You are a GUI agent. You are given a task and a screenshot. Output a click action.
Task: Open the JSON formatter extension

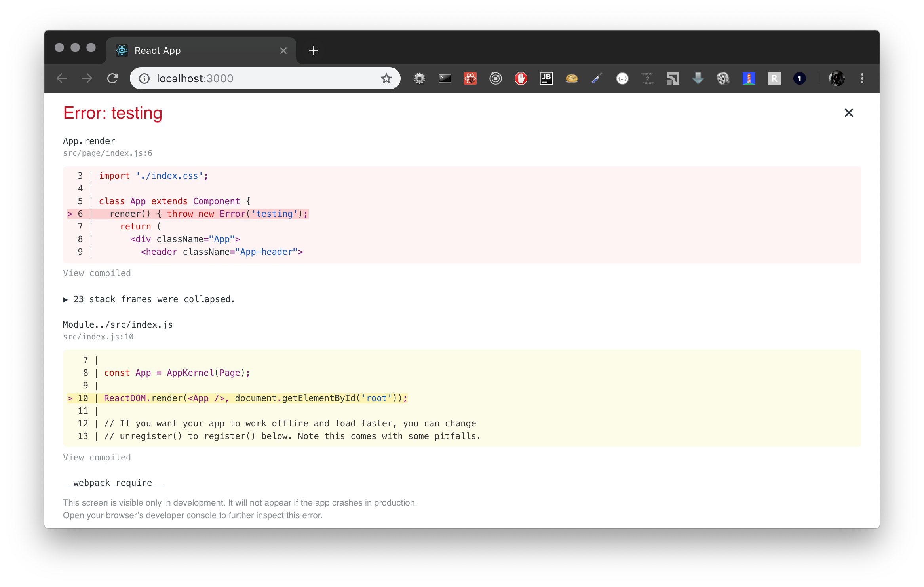[x=622, y=78]
